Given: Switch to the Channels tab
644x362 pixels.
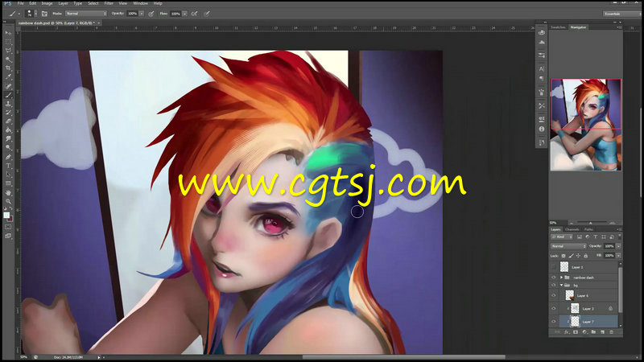Looking at the screenshot, I should (572, 229).
